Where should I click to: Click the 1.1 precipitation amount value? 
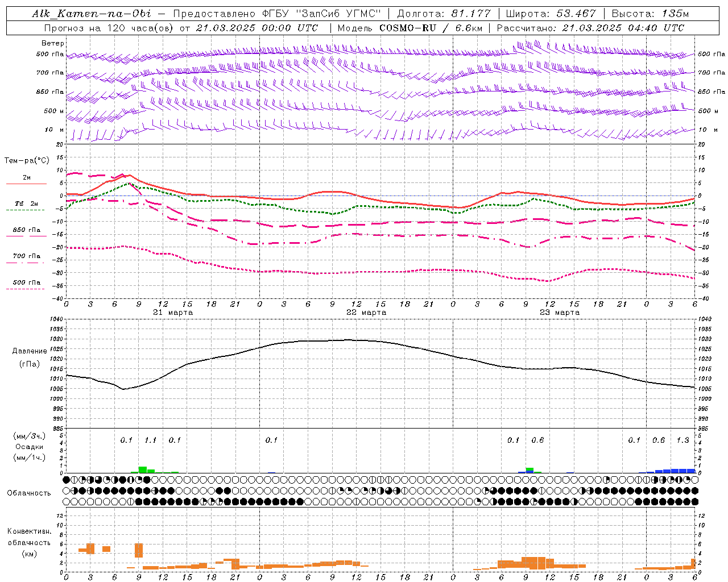tap(150, 440)
